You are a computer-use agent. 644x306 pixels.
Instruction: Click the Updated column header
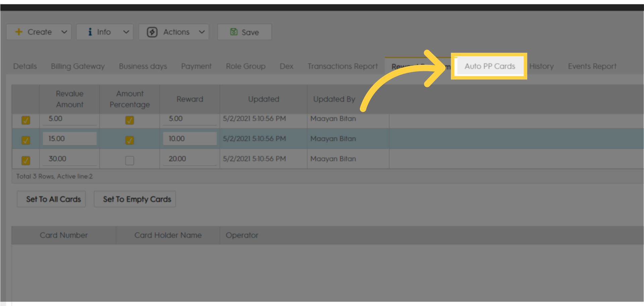pyautogui.click(x=264, y=99)
